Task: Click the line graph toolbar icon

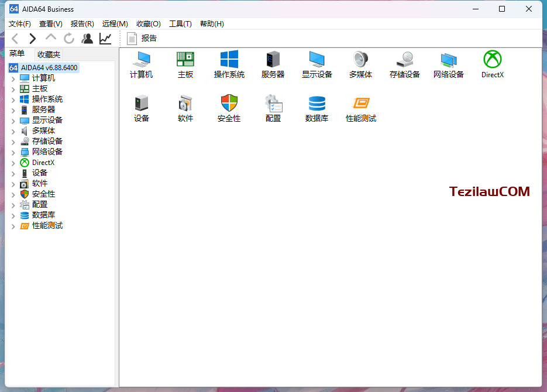Action: click(x=105, y=39)
